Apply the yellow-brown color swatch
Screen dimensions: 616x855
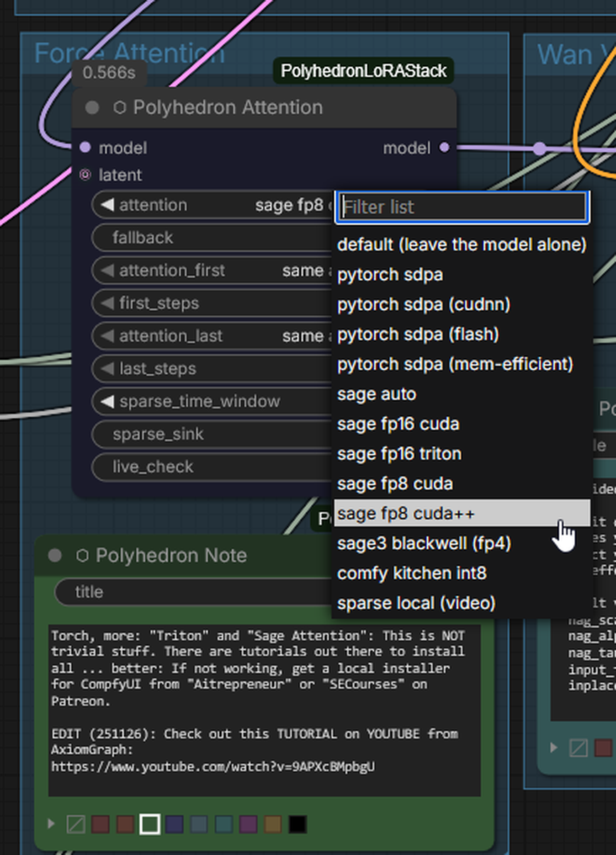(x=273, y=824)
